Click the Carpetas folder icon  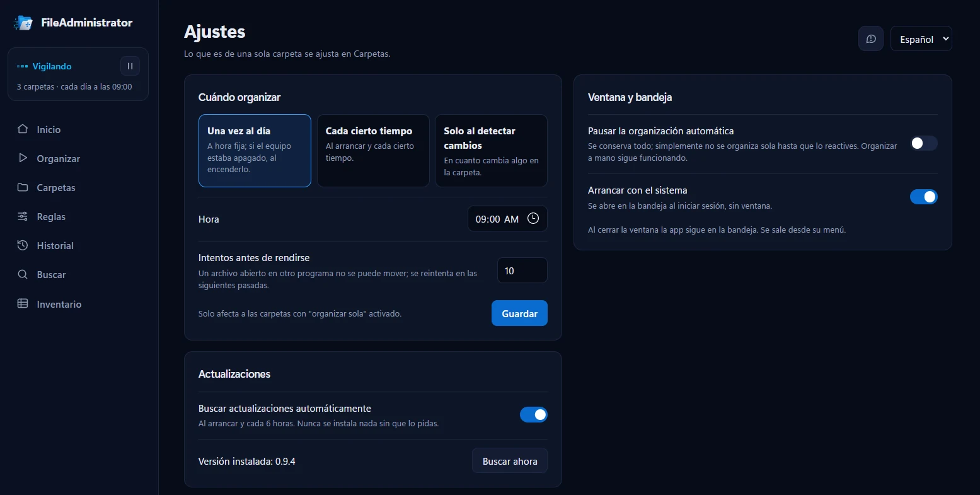pyautogui.click(x=23, y=187)
